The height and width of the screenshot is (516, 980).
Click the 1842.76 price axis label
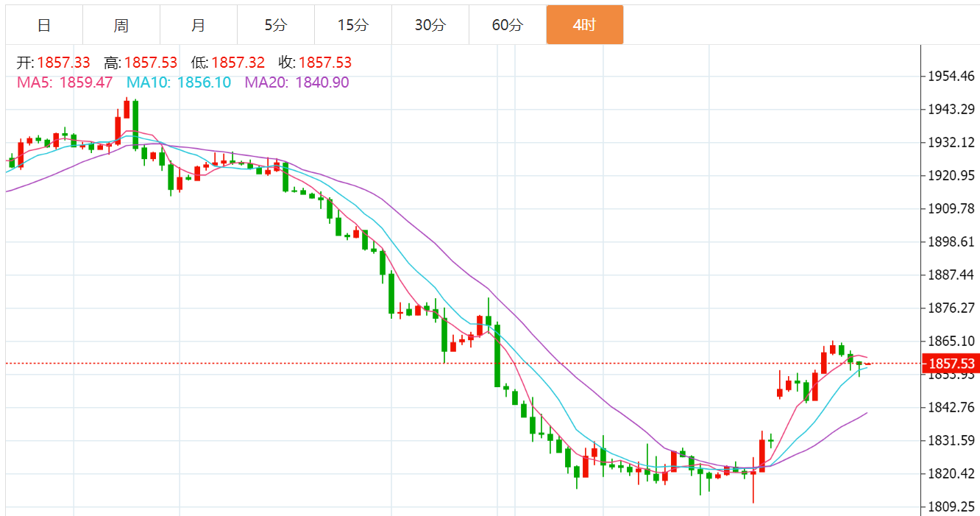pos(951,407)
